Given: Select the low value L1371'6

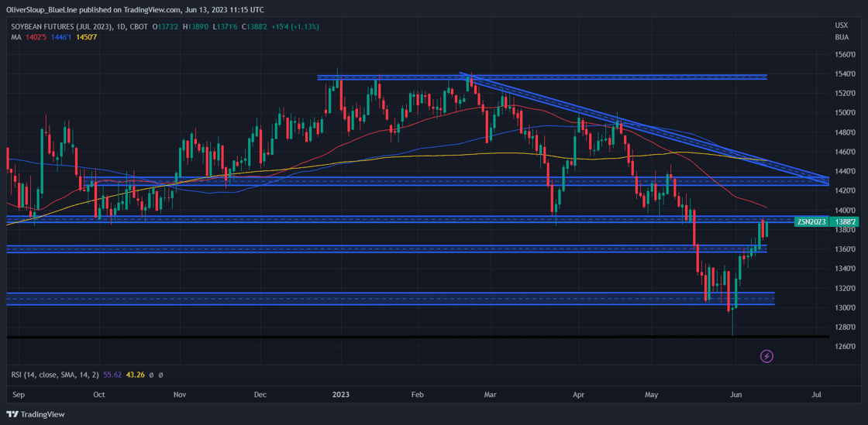Looking at the screenshot, I should pyautogui.click(x=227, y=26).
